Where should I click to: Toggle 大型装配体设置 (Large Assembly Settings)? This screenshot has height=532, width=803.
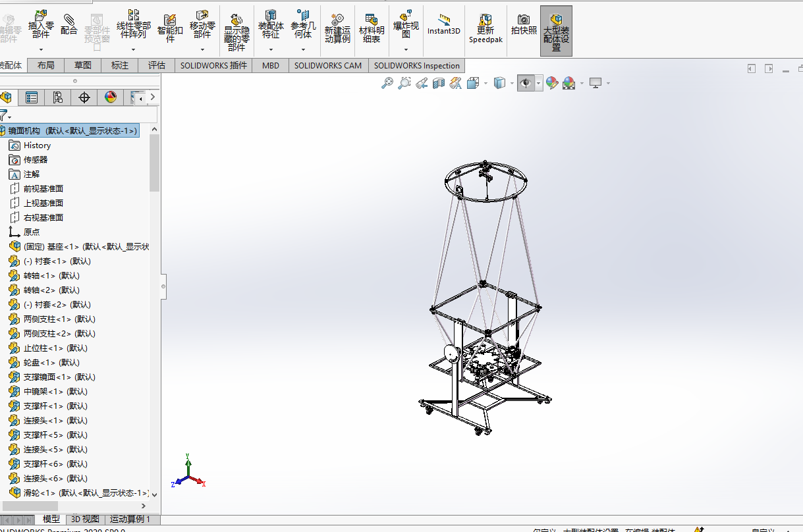pyautogui.click(x=557, y=31)
